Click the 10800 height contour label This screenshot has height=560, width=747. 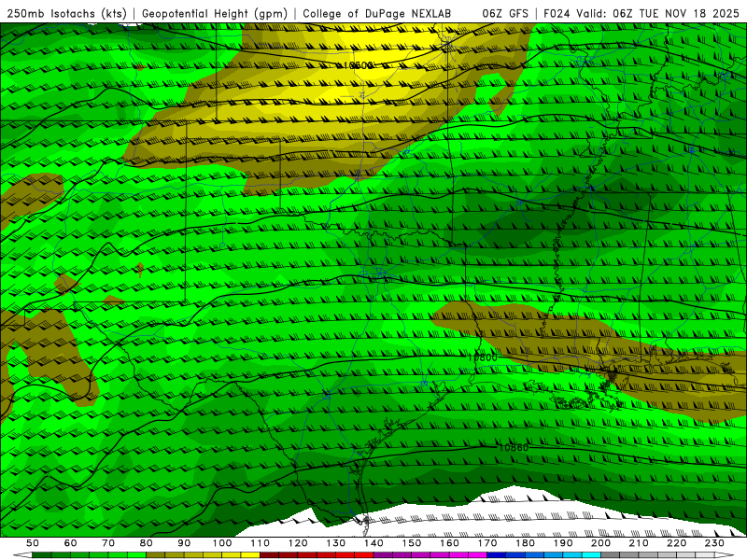tap(482, 357)
